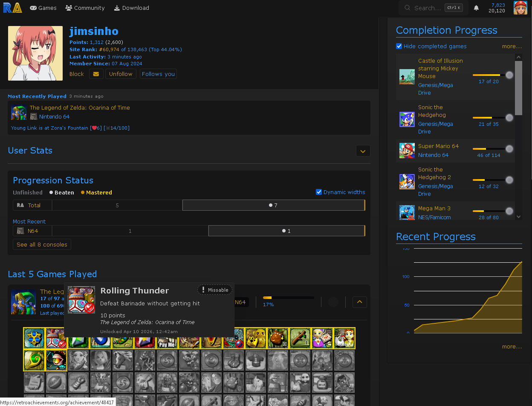Click the up arrow of the completion list scrollbar
Image resolution: width=532 pixels, height=406 pixels.
[x=518, y=57]
